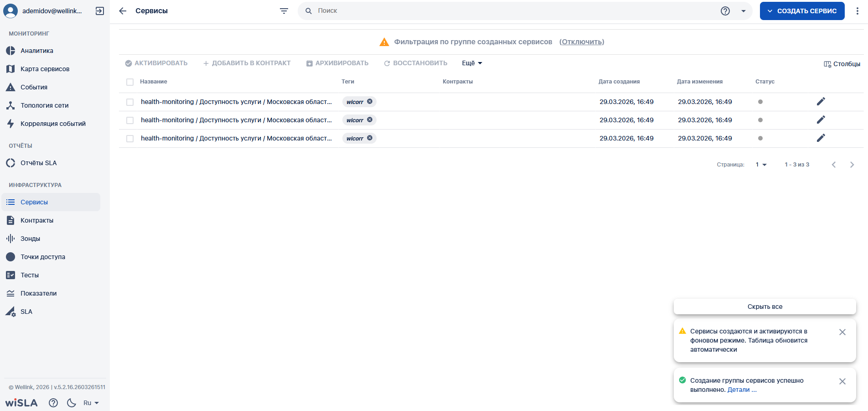Check the first service row checkbox
This screenshot has width=868, height=411.
130,102
